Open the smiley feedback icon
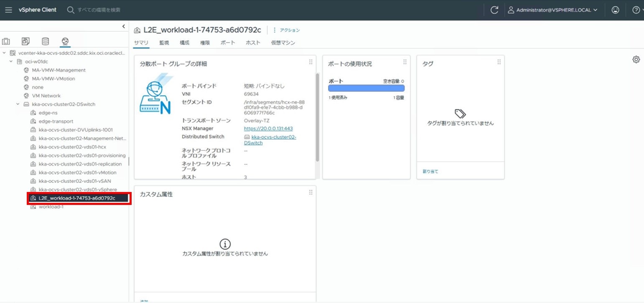This screenshot has height=303, width=644. (615, 10)
